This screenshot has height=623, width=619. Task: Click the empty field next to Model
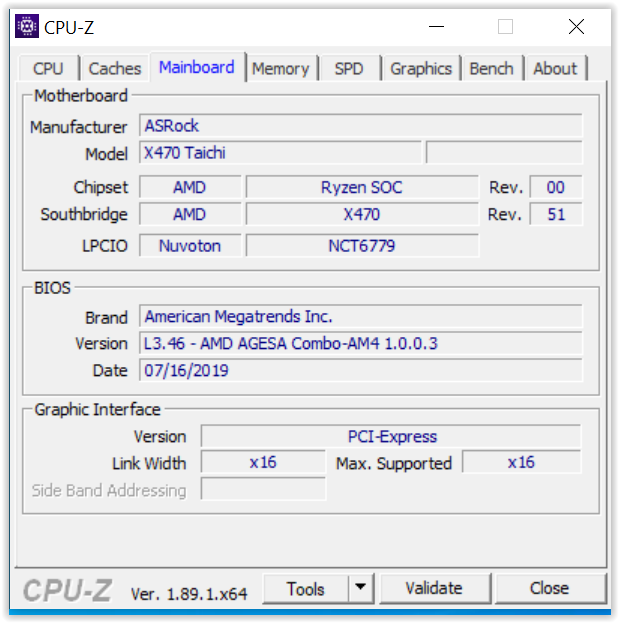tap(504, 153)
